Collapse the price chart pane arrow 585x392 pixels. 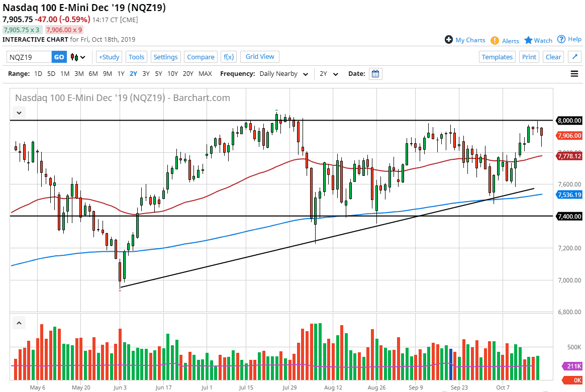point(19,113)
